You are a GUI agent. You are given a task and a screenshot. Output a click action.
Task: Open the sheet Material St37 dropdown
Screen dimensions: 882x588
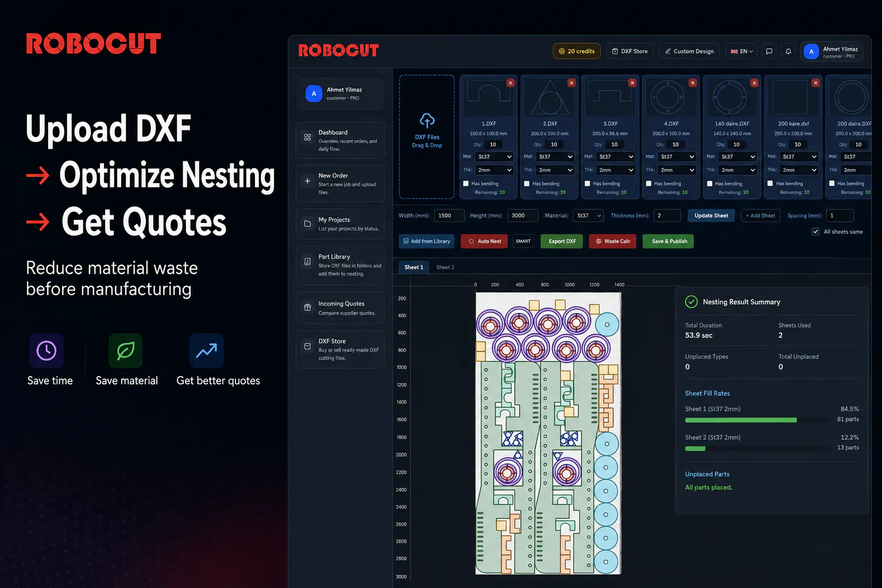coord(588,215)
